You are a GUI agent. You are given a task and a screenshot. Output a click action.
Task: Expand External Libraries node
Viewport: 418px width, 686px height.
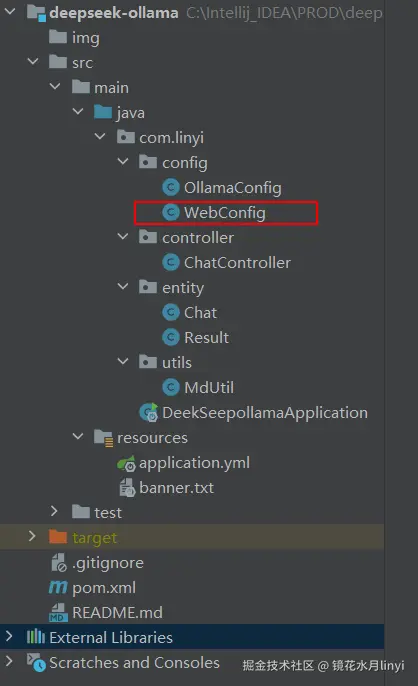click(x=9, y=636)
